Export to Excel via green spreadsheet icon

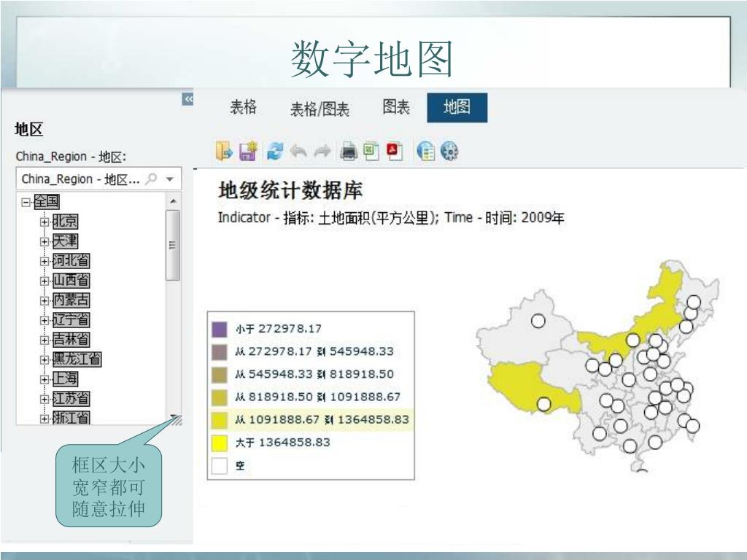[x=371, y=152]
